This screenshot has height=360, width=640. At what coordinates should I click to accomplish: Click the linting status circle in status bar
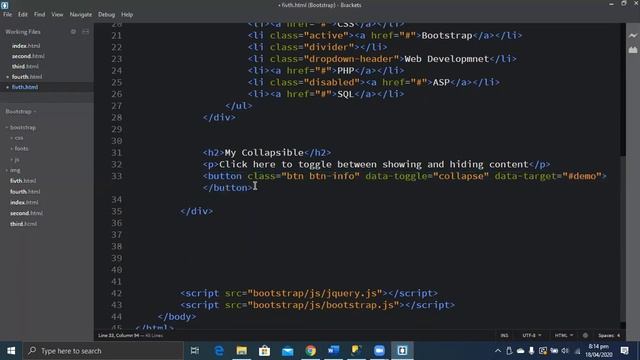tap(585, 335)
